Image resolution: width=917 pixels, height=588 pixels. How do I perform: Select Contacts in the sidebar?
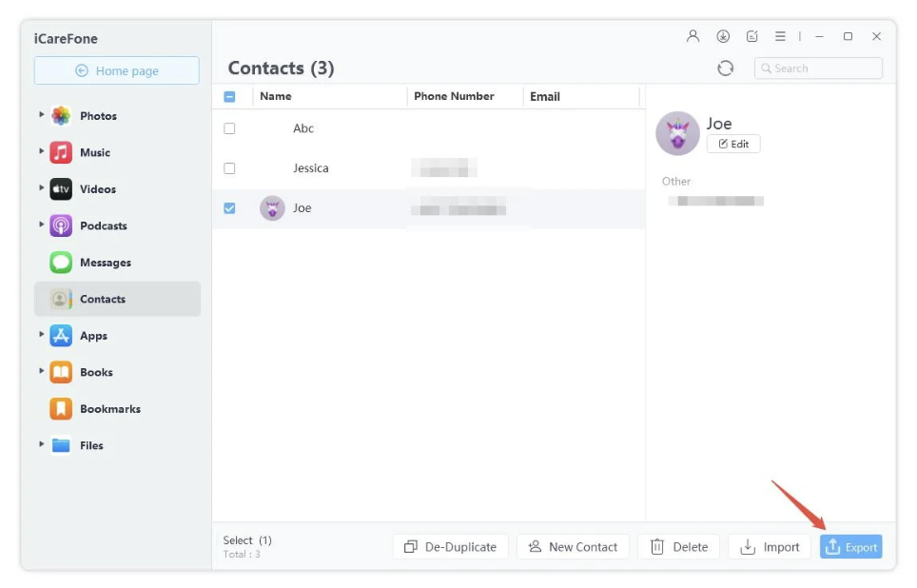(102, 299)
